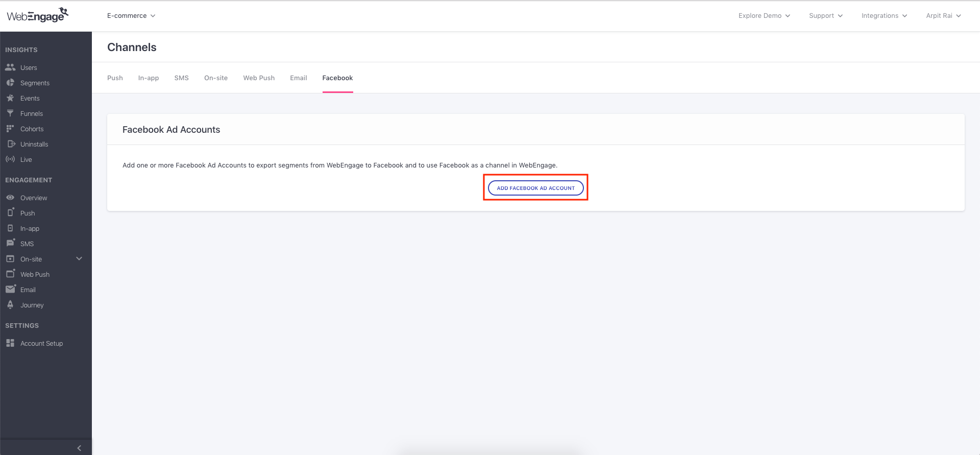
Task: Click the Journey rocket icon
Action: (10, 304)
